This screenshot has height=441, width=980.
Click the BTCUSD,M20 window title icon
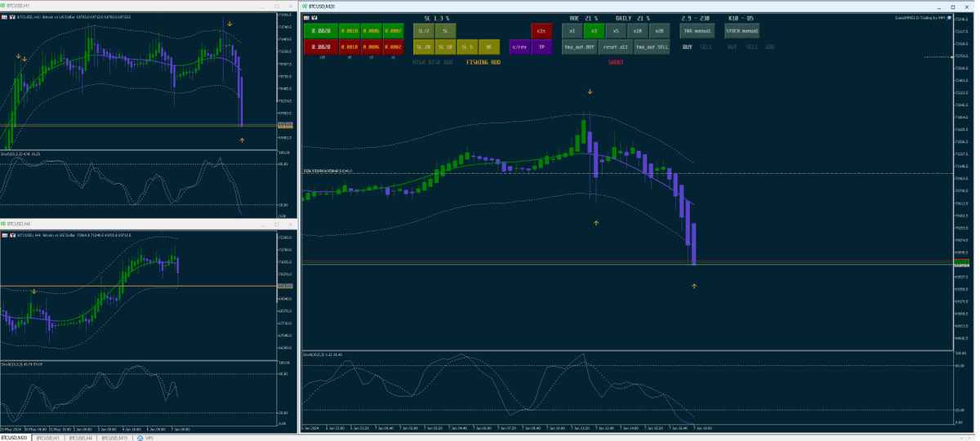(x=305, y=7)
